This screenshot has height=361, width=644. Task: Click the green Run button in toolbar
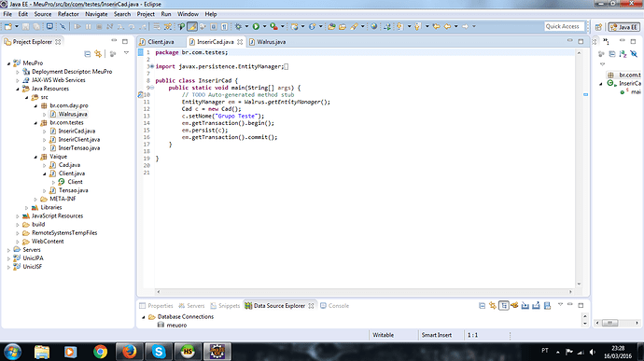pos(256,27)
